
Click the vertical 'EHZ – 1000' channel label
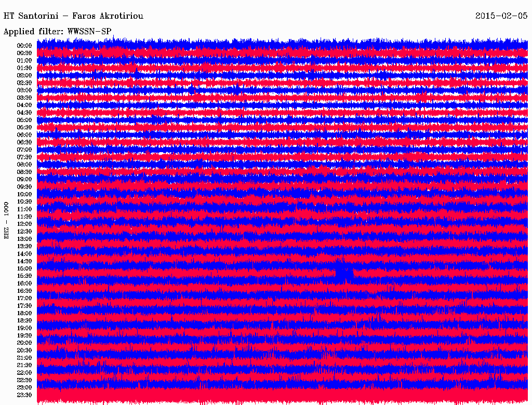click(6, 221)
